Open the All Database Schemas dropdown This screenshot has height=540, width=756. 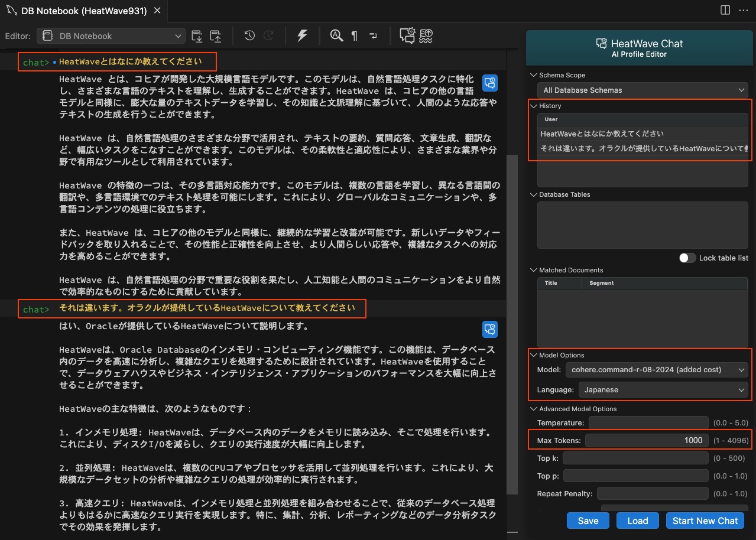coord(642,90)
